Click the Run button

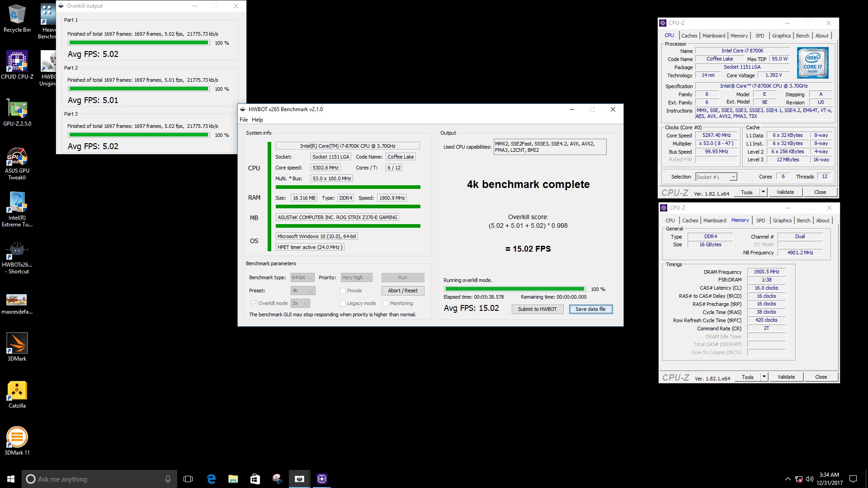[403, 277]
